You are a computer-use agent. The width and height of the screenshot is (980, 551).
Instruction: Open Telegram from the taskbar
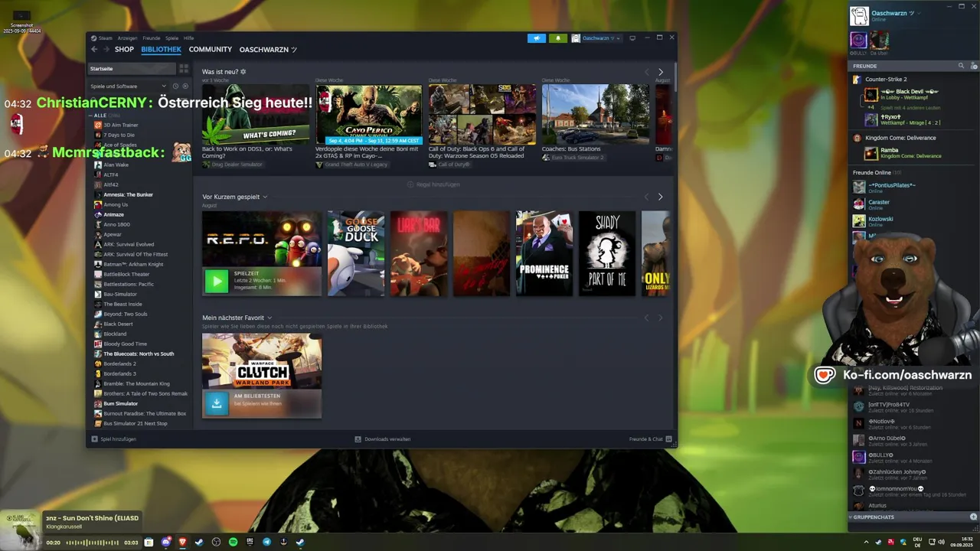coord(266,542)
